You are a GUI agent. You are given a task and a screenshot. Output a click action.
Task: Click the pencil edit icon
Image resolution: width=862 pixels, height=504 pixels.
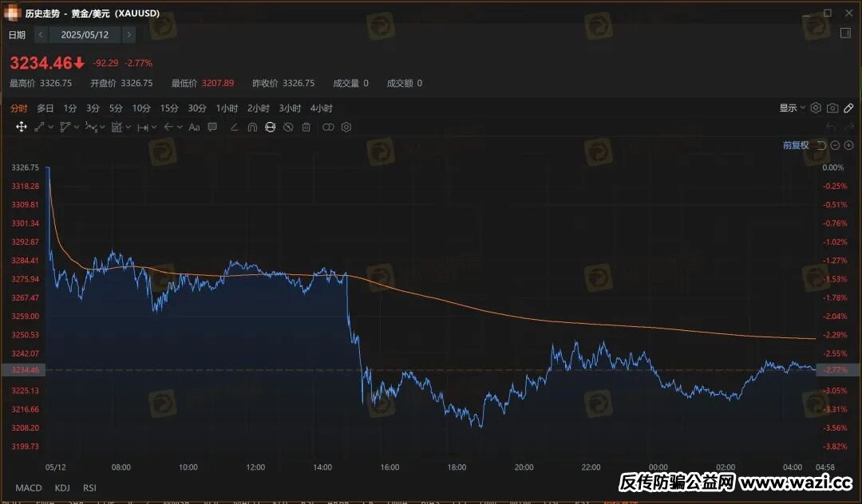[848, 108]
